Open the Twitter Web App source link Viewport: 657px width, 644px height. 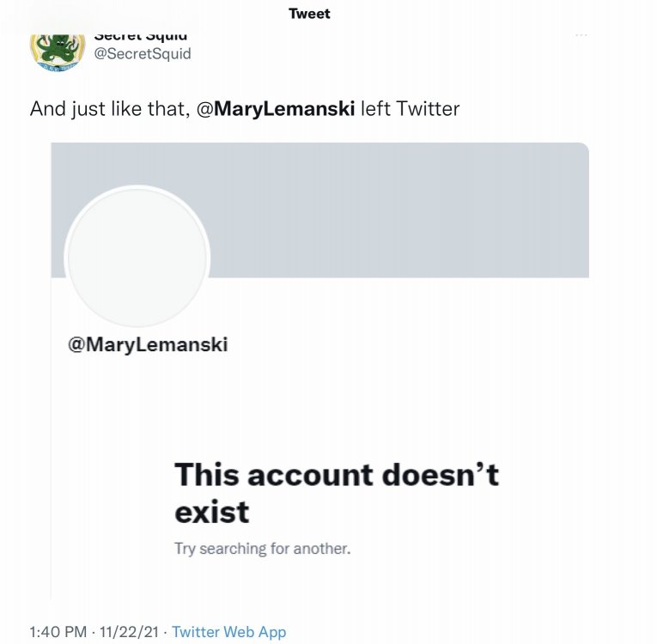(x=229, y=632)
